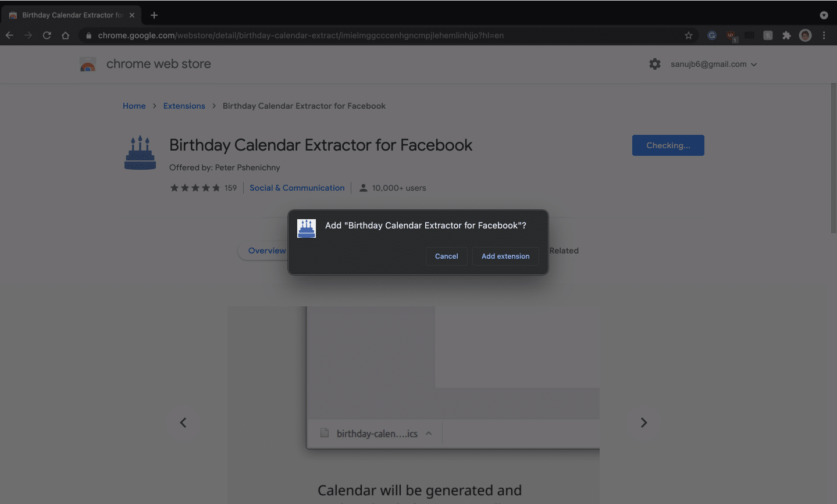Go to the browser home page
Screen dimensions: 837x504
pos(66,35)
